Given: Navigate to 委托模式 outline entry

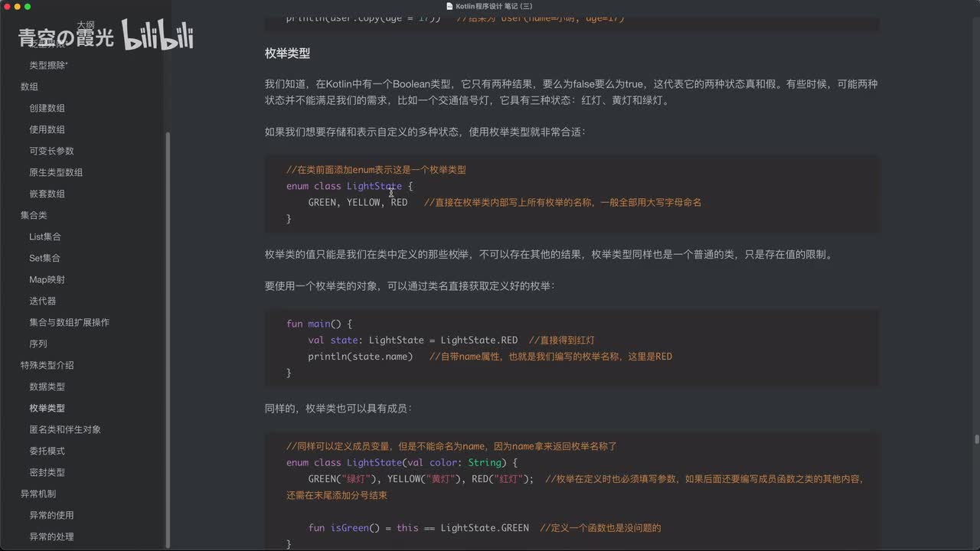Looking at the screenshot, I should tap(47, 451).
